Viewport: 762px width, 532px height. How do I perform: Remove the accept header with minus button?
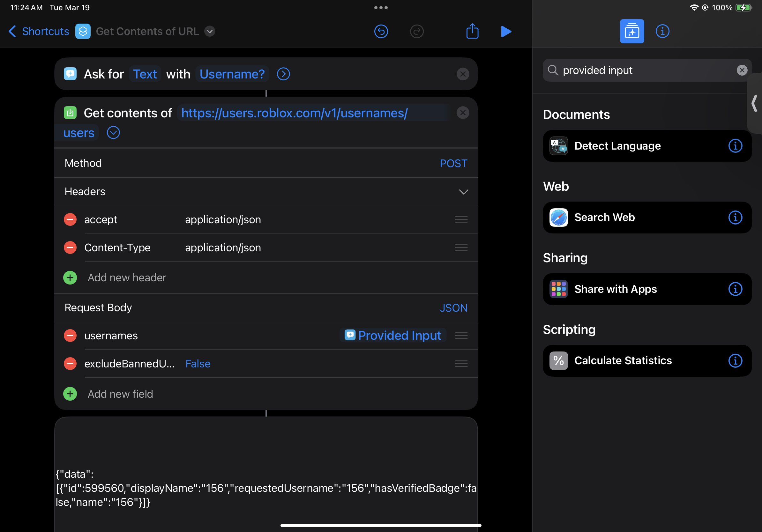70,219
